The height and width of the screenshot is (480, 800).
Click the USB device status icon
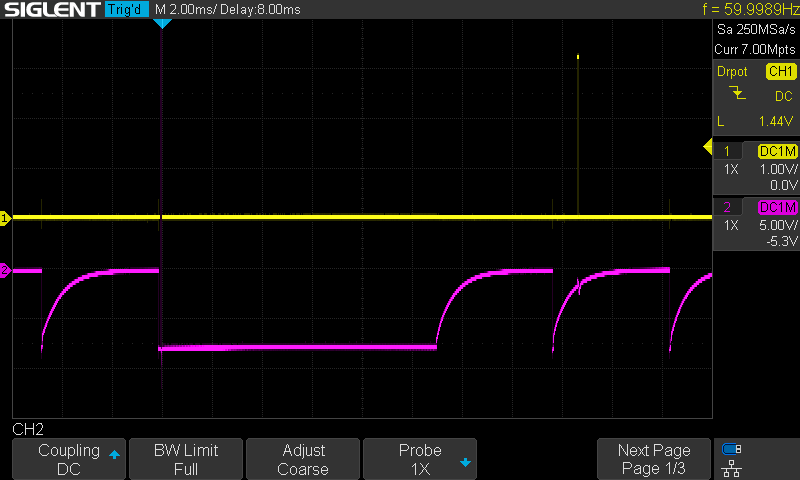pyautogui.click(x=732, y=449)
